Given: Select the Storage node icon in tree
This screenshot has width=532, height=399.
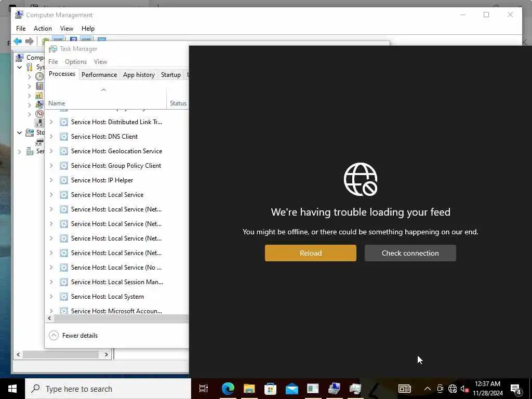Looking at the screenshot, I should coord(30,132).
